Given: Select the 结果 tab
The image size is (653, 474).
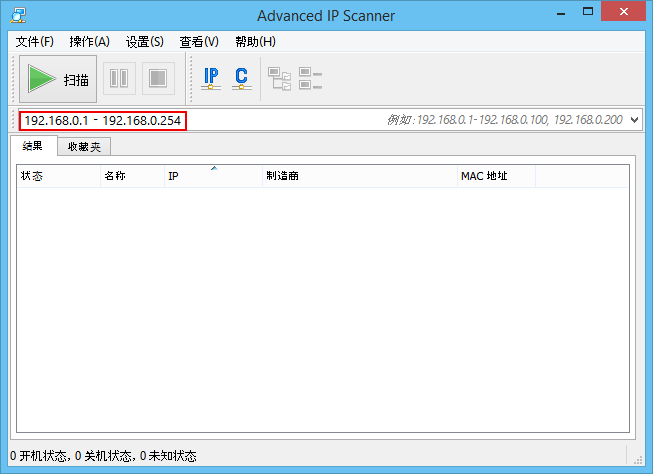Looking at the screenshot, I should tap(33, 146).
